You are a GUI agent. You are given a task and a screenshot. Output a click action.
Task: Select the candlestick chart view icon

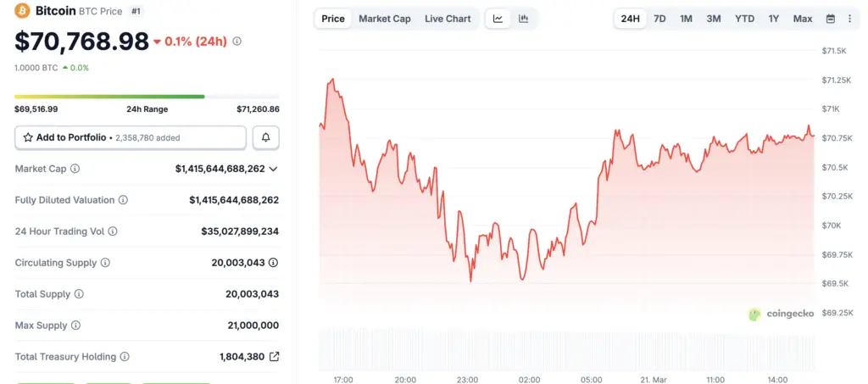524,19
